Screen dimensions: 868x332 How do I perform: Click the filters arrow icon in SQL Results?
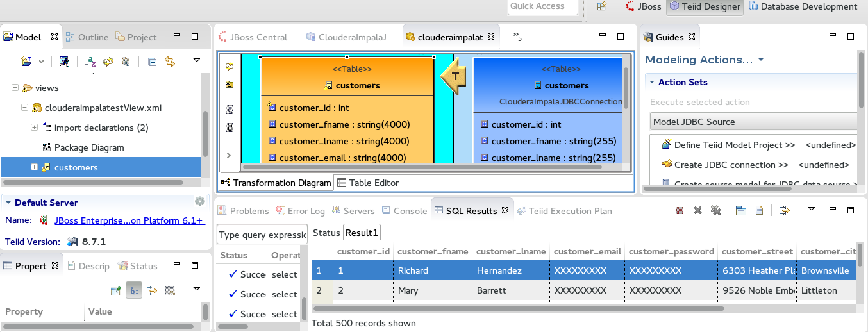pos(784,210)
